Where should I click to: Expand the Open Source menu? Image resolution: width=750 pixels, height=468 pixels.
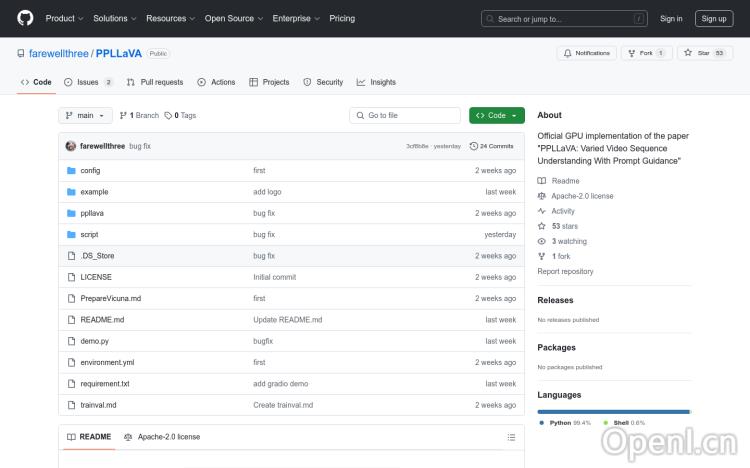tap(233, 18)
